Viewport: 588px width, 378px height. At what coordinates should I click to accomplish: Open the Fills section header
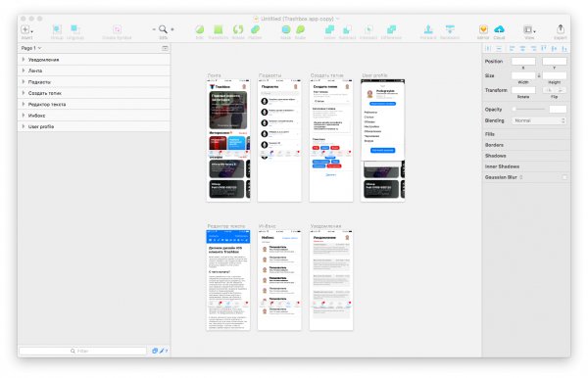click(x=490, y=134)
